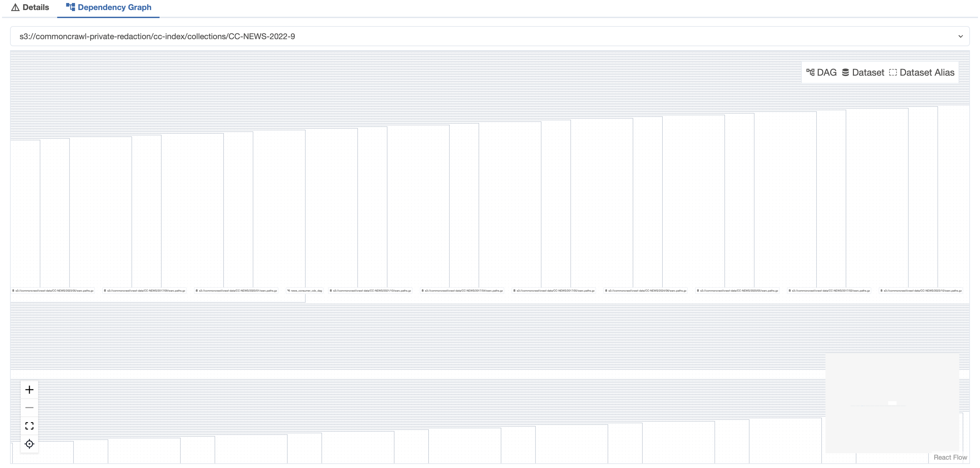
Task: Select the CC-NEWS/2024/06 warc.paths.gz node
Action: (646, 291)
